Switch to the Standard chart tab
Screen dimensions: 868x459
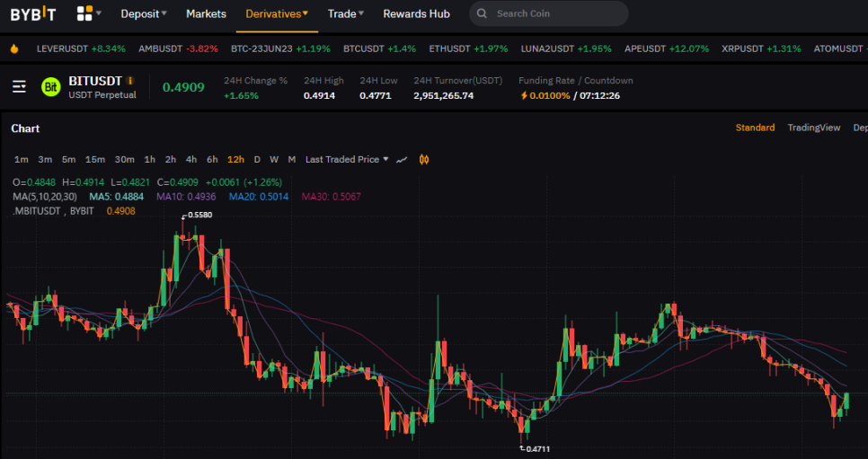click(755, 128)
